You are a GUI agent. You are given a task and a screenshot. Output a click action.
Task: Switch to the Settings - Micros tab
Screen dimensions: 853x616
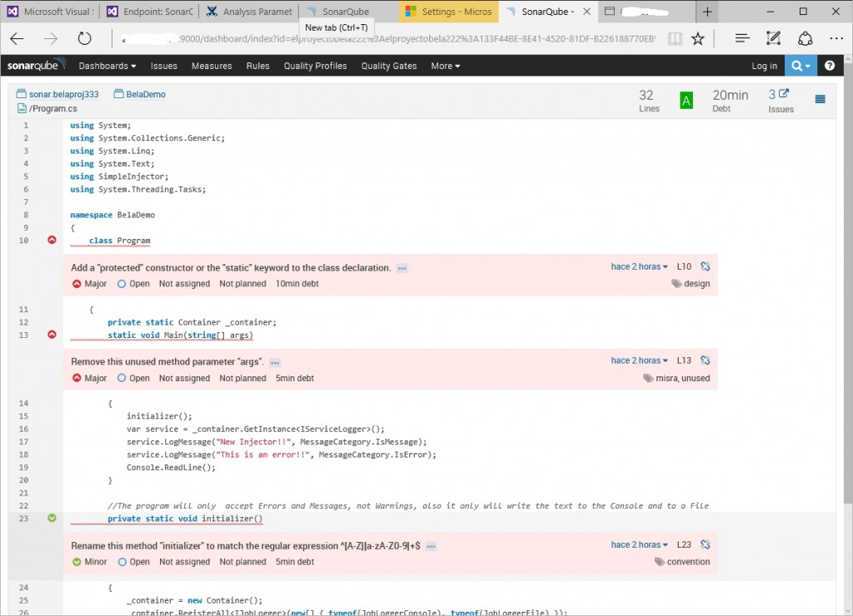coord(449,12)
